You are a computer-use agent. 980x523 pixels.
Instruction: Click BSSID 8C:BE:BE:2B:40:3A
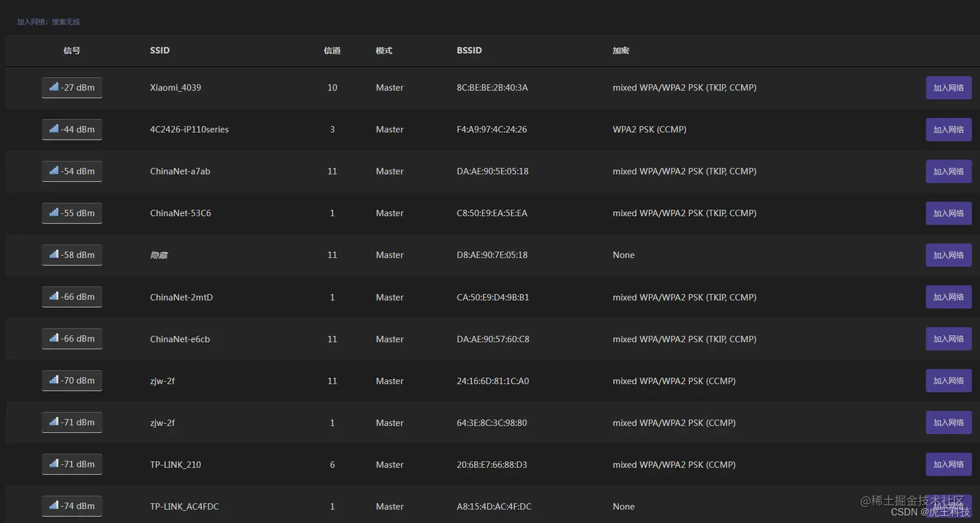click(492, 87)
